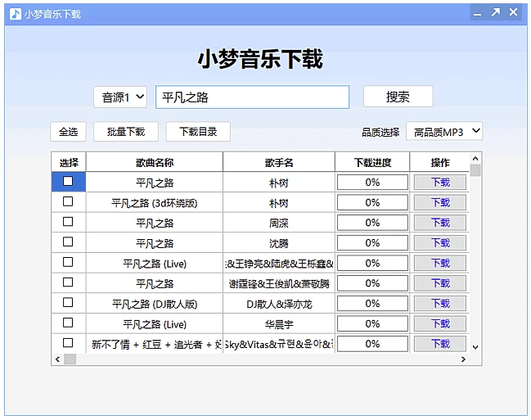Click the table's scroll up arrow
Image resolution: width=531 pixels, height=420 pixels.
(475, 158)
